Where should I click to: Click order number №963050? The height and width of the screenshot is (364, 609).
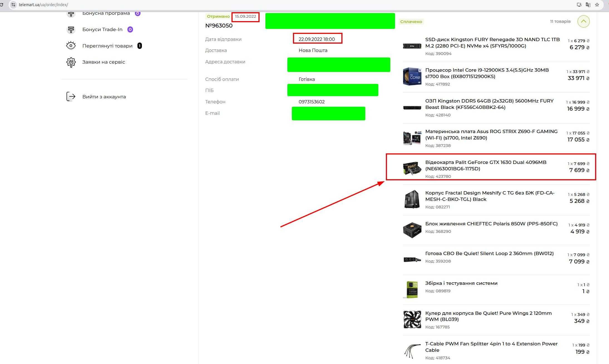point(219,26)
